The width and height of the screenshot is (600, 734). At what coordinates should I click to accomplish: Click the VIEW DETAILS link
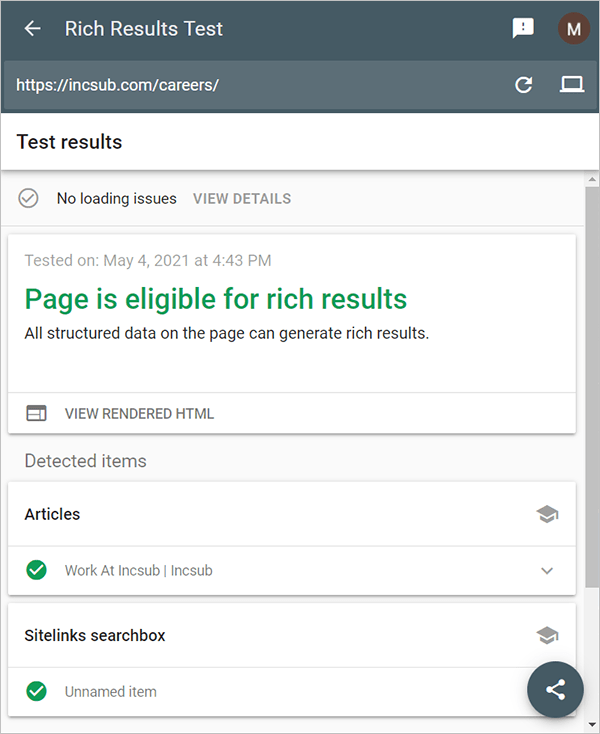[242, 199]
